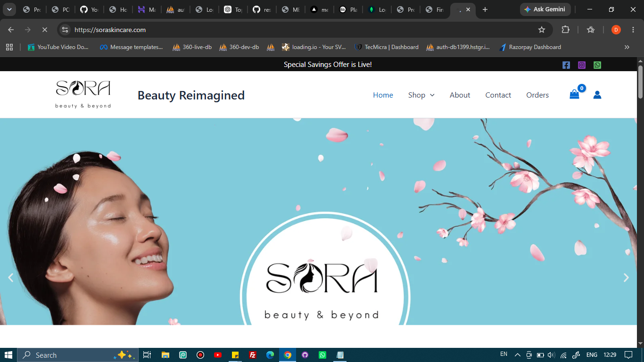Open the Facebook social icon
Viewport: 644px width, 362px height.
click(x=566, y=65)
